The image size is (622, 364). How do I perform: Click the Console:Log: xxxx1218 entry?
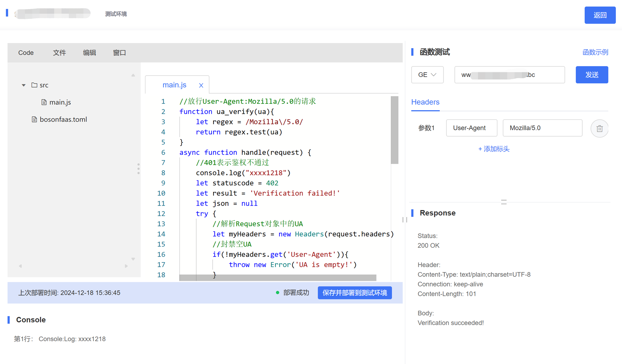72,339
